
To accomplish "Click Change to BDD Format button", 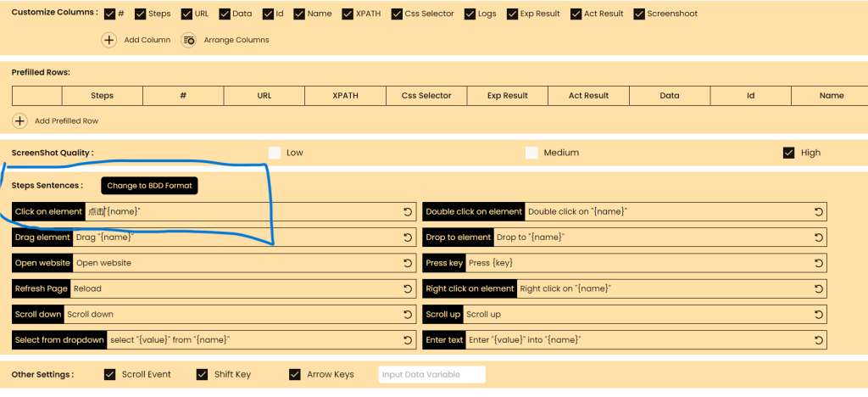I will [x=149, y=186].
